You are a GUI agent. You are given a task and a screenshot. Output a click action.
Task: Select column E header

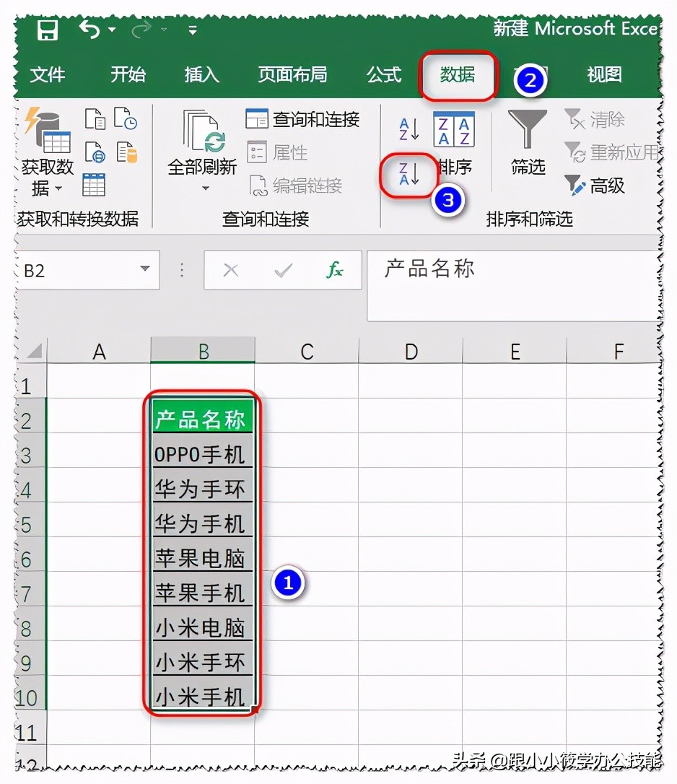515,351
